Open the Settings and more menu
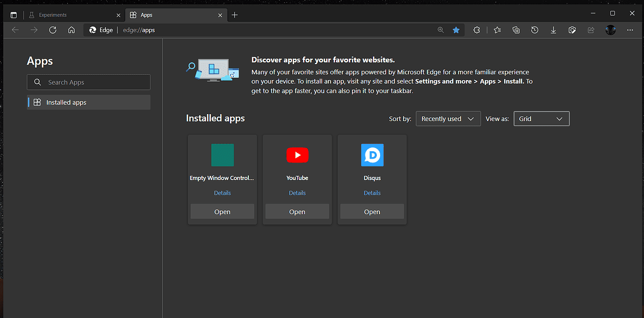 click(x=629, y=30)
